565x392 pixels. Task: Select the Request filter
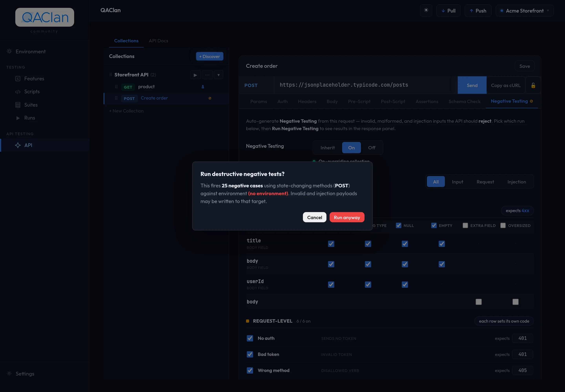point(485,182)
